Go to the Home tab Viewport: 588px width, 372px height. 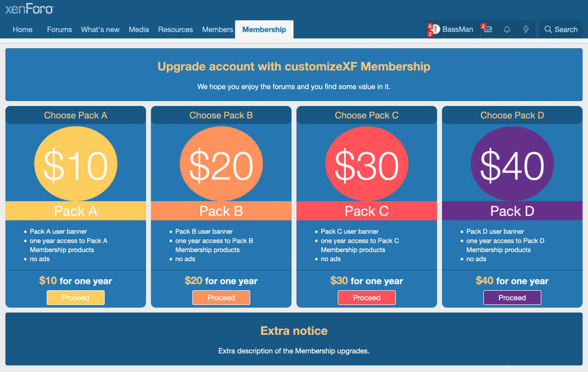(23, 29)
